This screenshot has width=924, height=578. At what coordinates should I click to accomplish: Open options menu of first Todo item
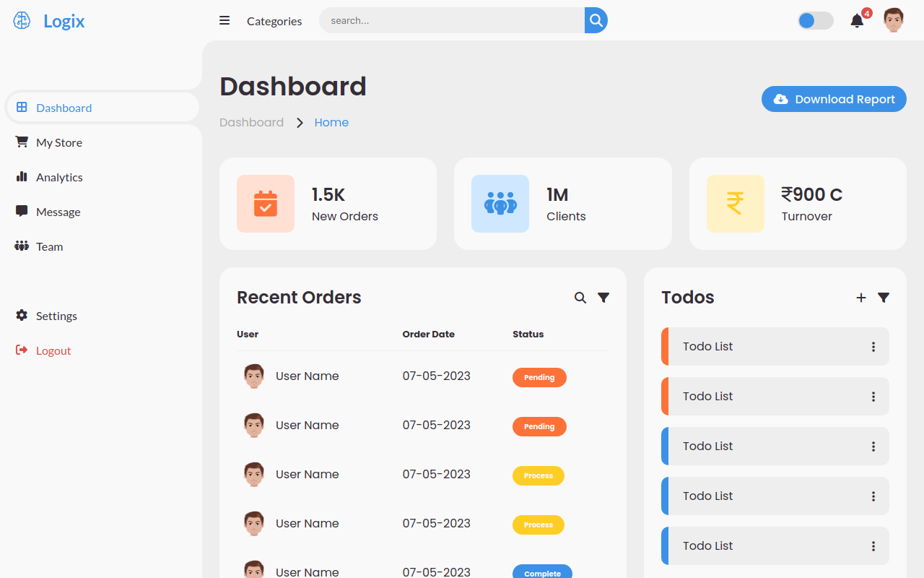(873, 347)
